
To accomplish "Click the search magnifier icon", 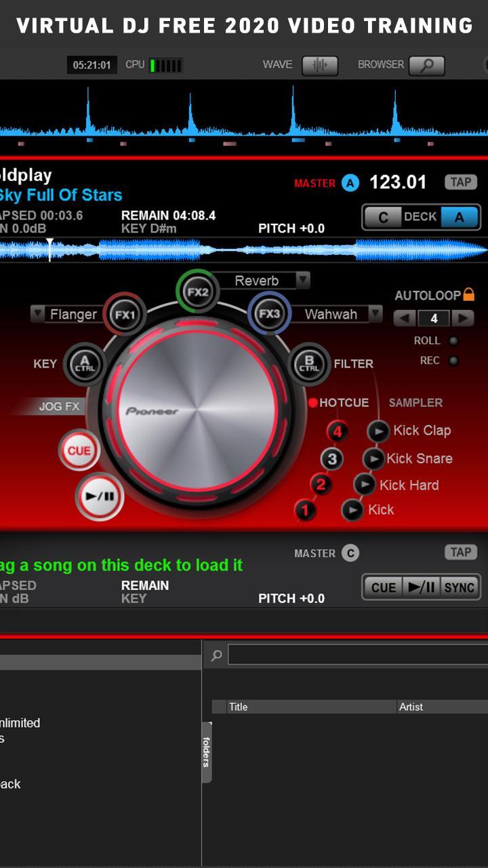I will point(216,656).
